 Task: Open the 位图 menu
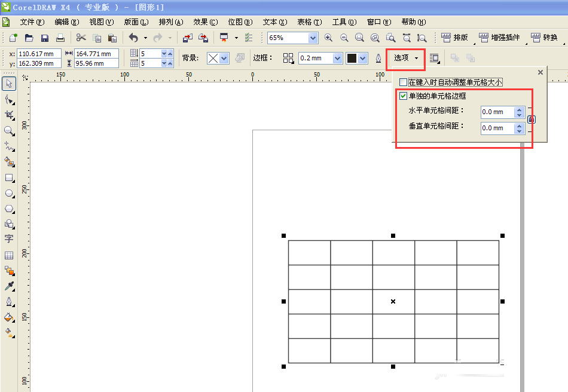pos(240,22)
